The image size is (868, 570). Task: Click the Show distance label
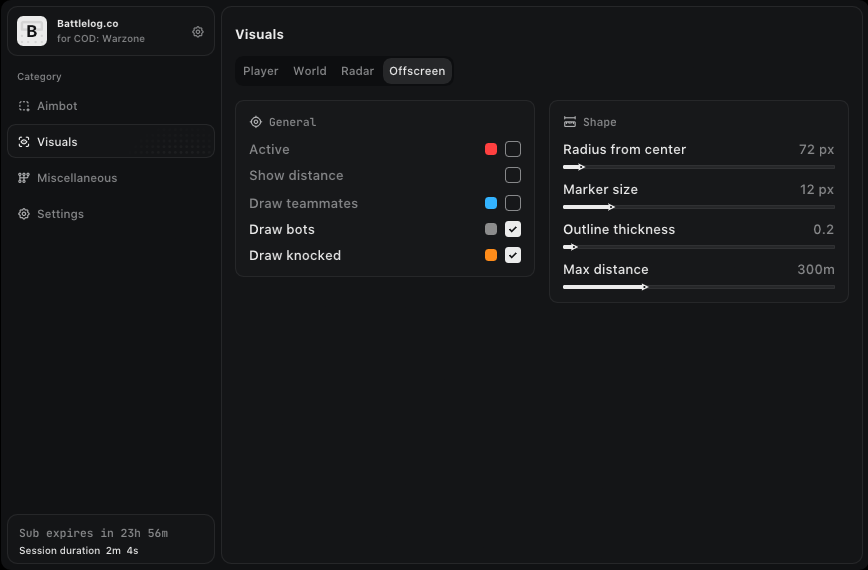pyautogui.click(x=296, y=175)
